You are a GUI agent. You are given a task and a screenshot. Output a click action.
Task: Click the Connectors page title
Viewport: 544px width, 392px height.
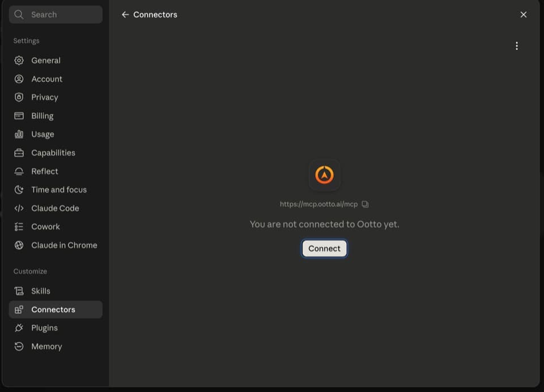(155, 15)
